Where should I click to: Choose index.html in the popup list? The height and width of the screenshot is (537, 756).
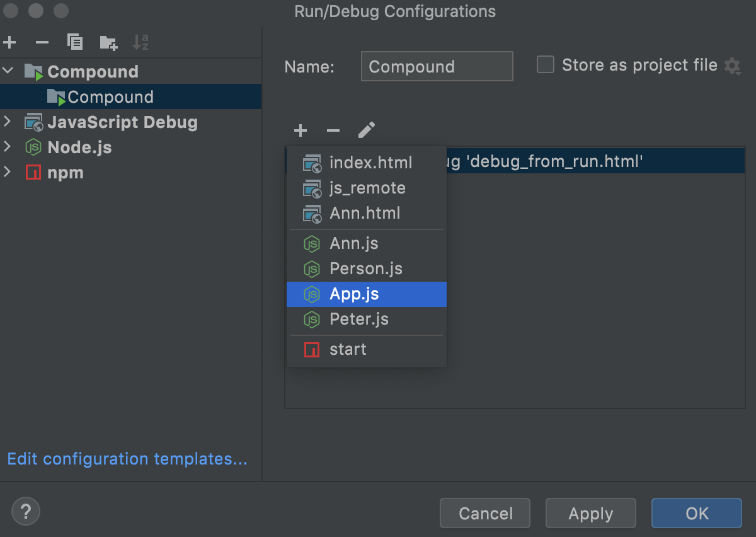point(367,163)
